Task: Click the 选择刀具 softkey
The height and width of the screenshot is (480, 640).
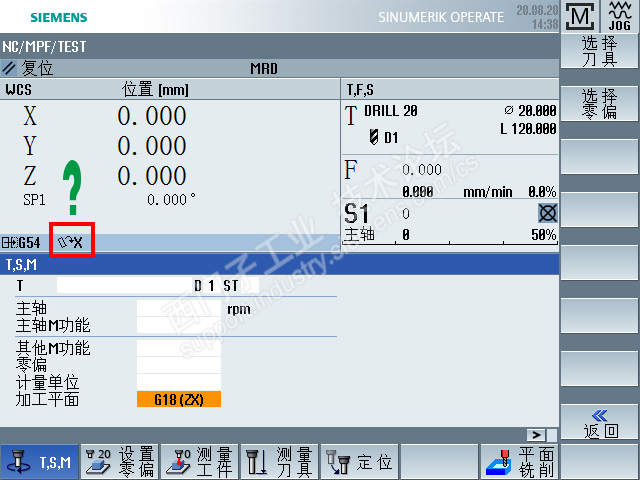Action: pos(599,51)
